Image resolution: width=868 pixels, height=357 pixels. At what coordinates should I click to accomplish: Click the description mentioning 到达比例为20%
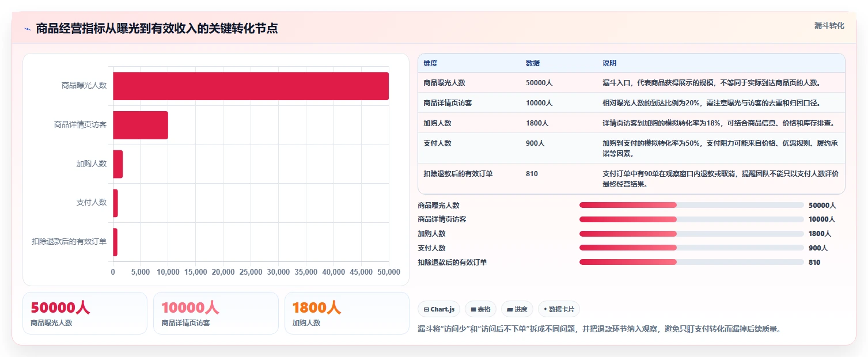click(711, 103)
